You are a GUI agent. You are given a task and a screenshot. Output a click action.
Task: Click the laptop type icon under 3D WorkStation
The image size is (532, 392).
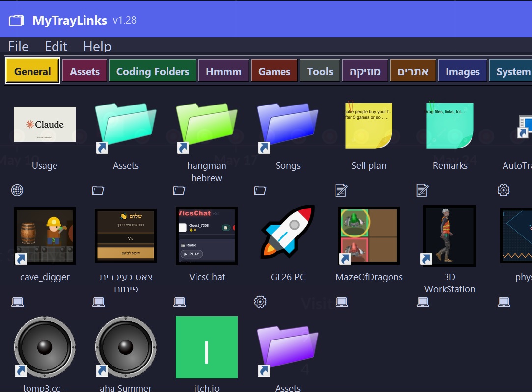pyautogui.click(x=423, y=302)
